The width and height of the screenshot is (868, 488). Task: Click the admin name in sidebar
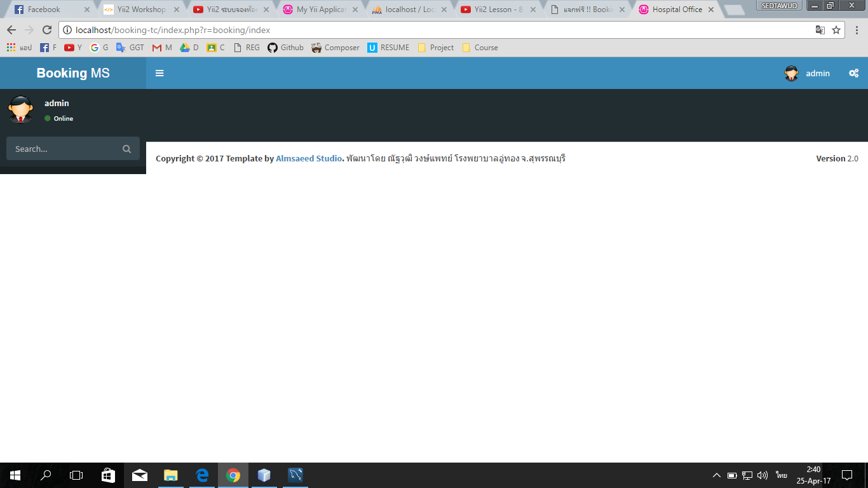57,103
